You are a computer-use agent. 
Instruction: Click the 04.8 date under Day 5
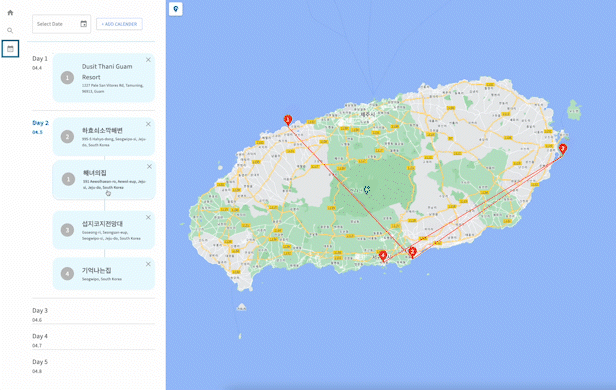pyautogui.click(x=37, y=371)
